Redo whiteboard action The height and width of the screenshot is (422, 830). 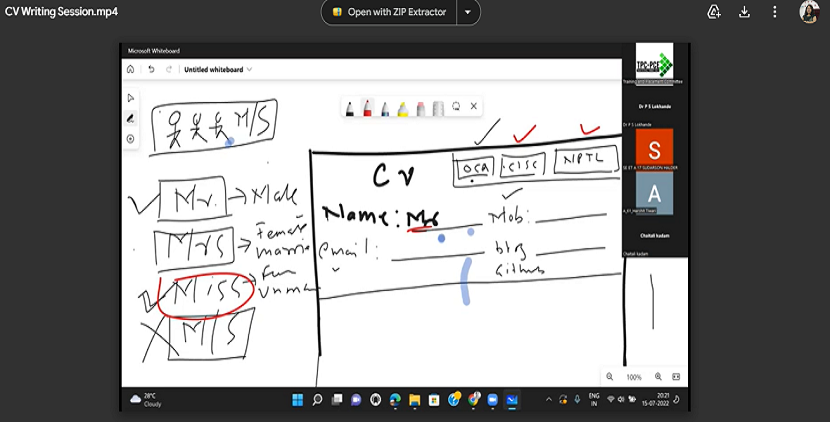169,69
